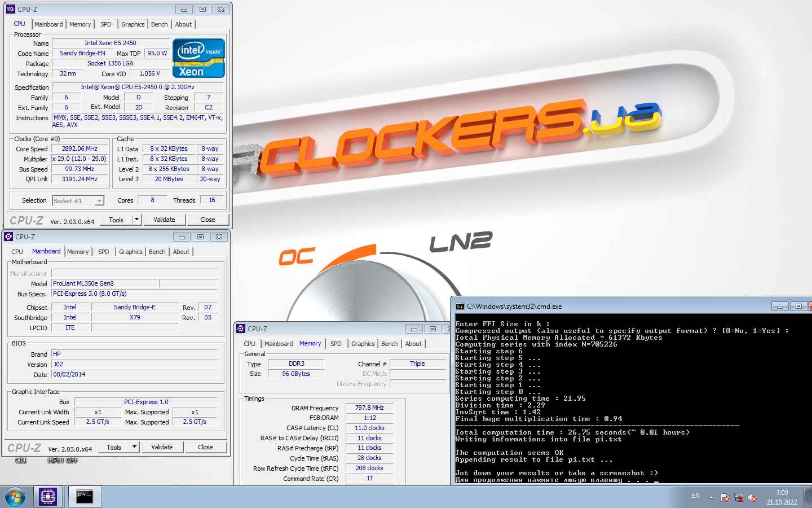This screenshot has width=812, height=508.
Task: Maximize the cmd.exe window
Action: [x=798, y=306]
